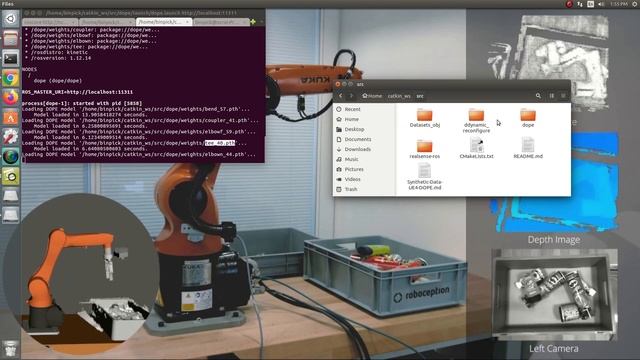This screenshot has width=640, height=360.
Task: Go back in the Files window
Action: tap(341, 96)
